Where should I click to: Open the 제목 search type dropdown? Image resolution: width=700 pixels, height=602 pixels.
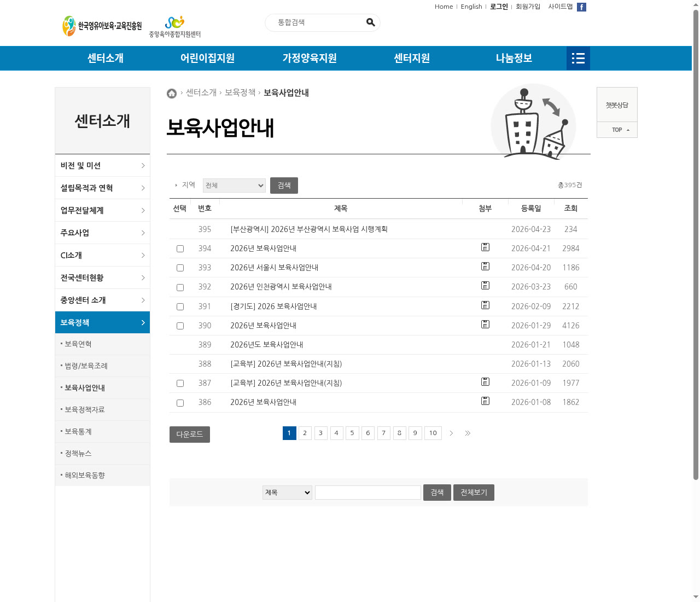[287, 493]
